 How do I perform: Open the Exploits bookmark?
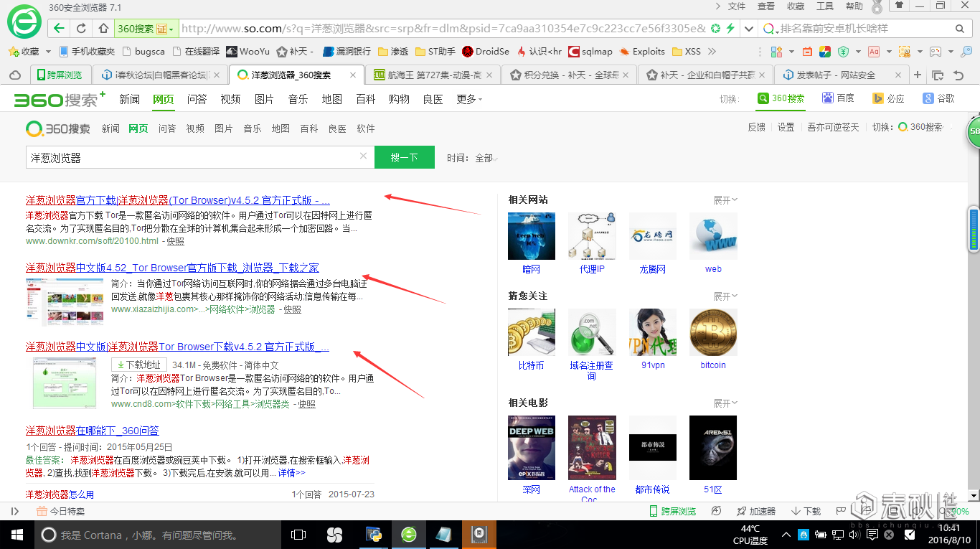(642, 52)
